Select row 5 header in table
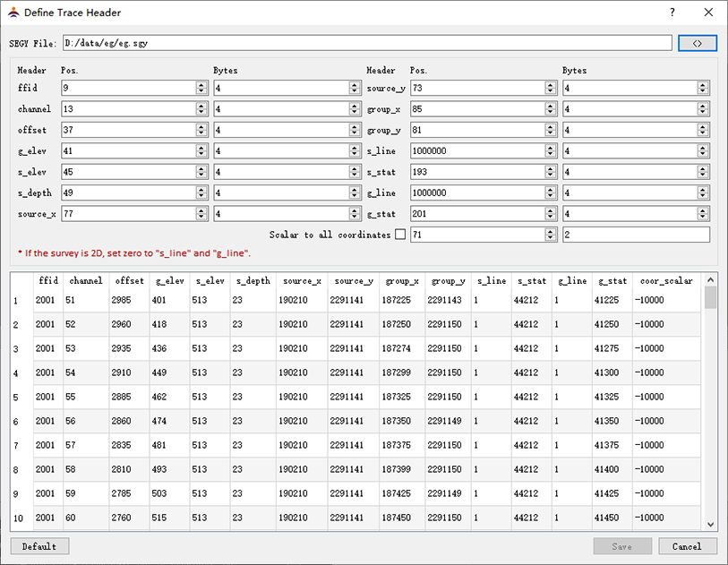728x565 pixels. click(15, 397)
